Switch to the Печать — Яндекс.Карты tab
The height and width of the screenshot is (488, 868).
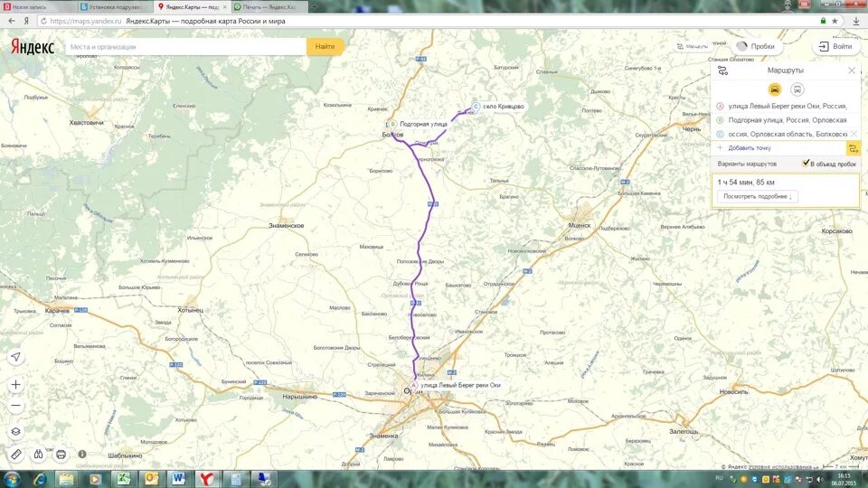tap(269, 7)
